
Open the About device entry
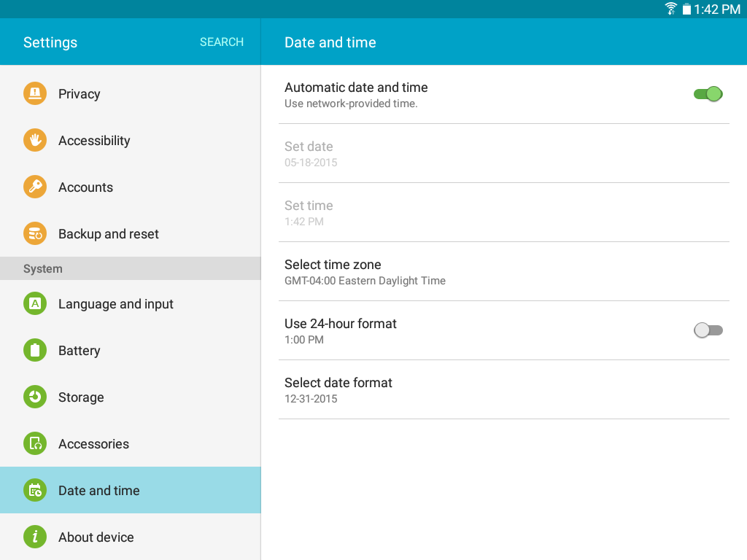131,537
